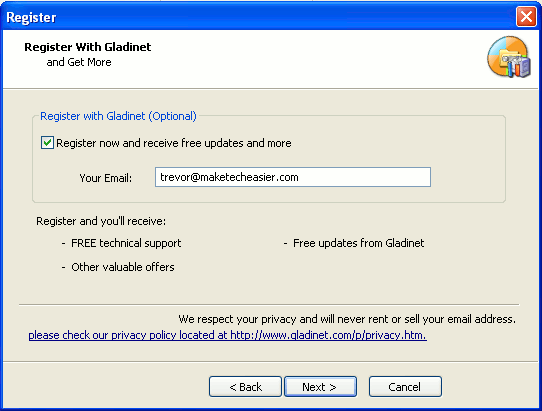Close the Register window
Screen dimensions: 542x411
tap(526, 16)
